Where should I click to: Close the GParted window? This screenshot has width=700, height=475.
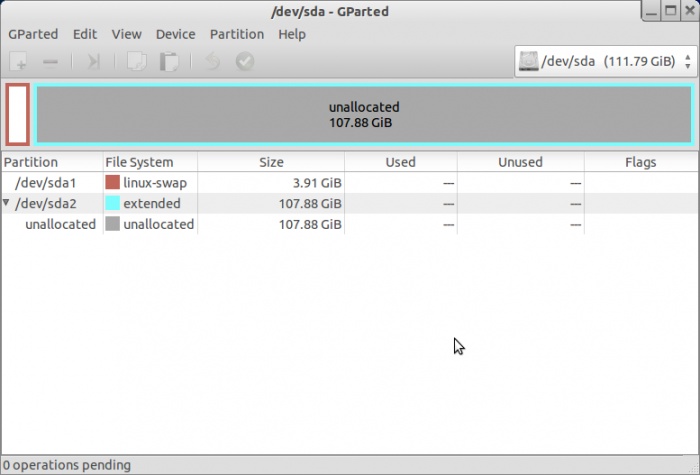(690, 11)
